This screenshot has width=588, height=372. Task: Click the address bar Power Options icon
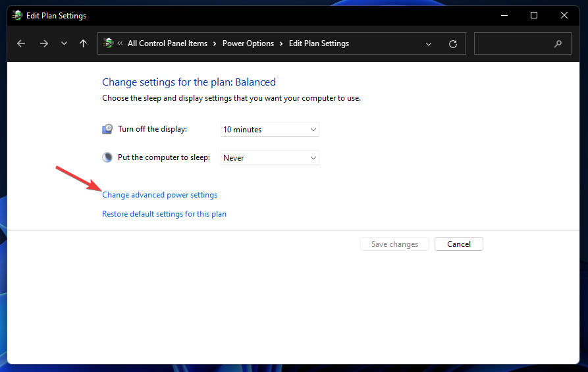click(x=109, y=43)
